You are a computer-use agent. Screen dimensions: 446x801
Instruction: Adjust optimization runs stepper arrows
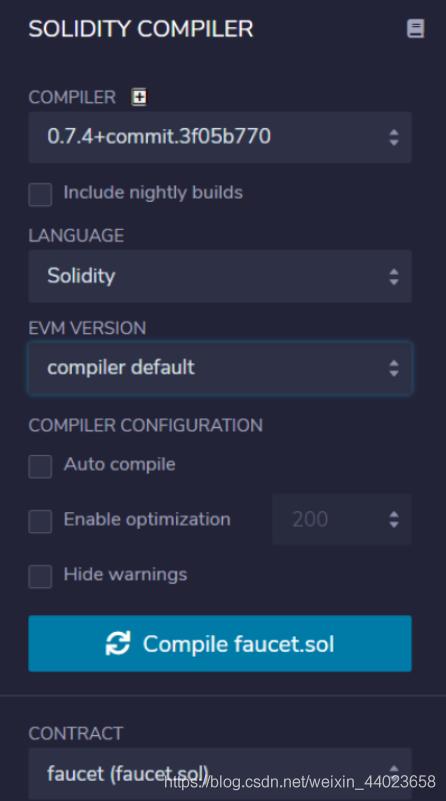393,519
